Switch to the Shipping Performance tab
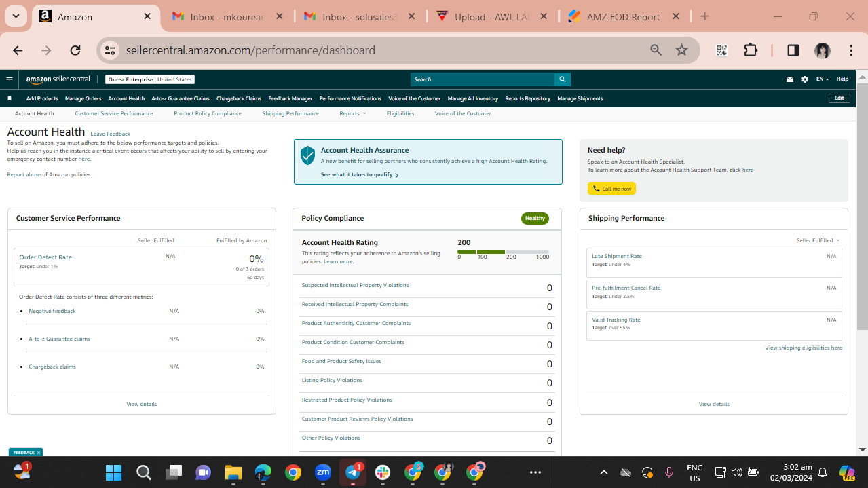This screenshot has height=488, width=868. coord(290,113)
